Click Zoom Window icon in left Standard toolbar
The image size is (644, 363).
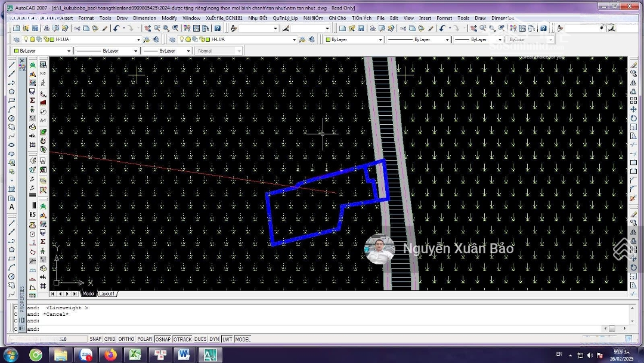tap(166, 28)
